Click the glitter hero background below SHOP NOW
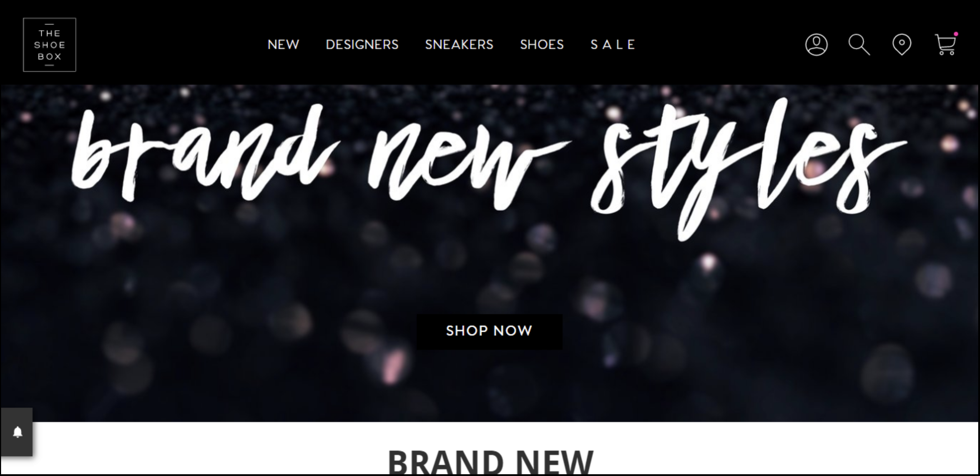Viewport: 980px width, 476px height. click(489, 384)
